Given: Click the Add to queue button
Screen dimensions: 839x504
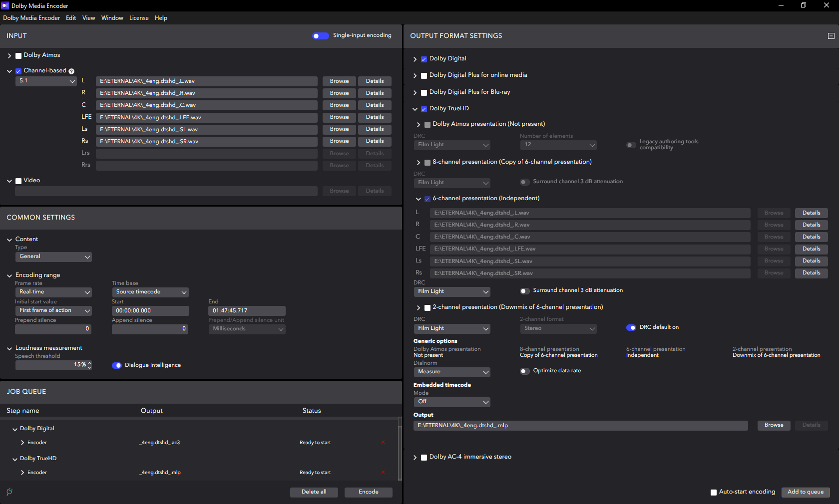Looking at the screenshot, I should click(x=805, y=492).
